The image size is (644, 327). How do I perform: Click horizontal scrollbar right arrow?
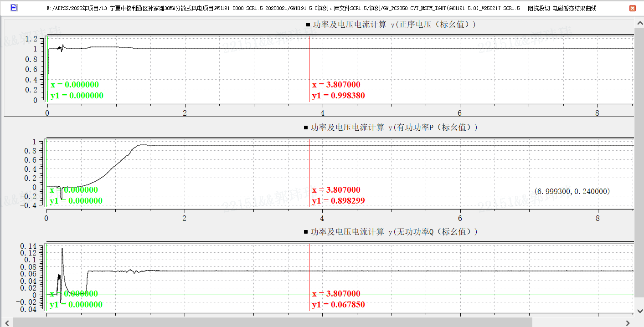click(629, 322)
